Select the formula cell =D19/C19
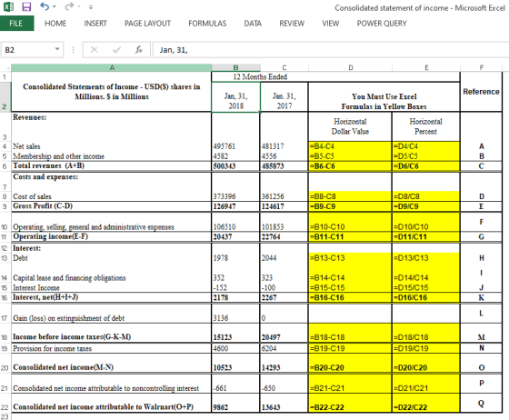This screenshot has height=420, width=509. click(x=426, y=348)
